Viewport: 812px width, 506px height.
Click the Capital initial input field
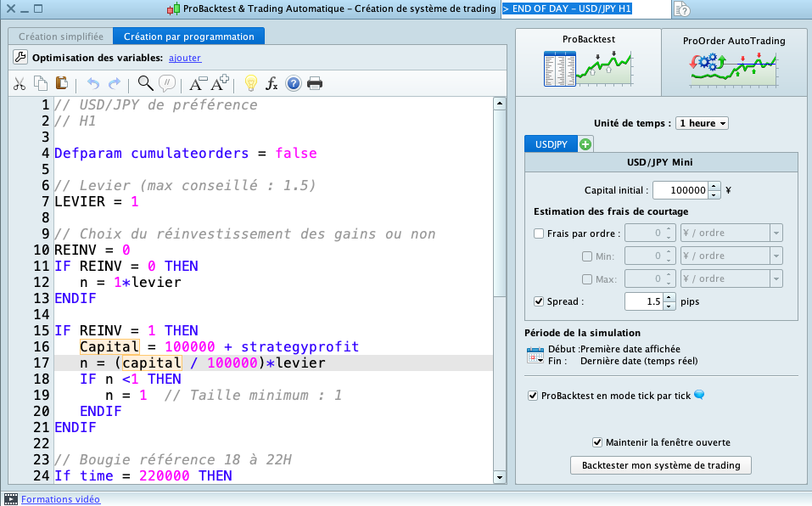click(x=680, y=190)
